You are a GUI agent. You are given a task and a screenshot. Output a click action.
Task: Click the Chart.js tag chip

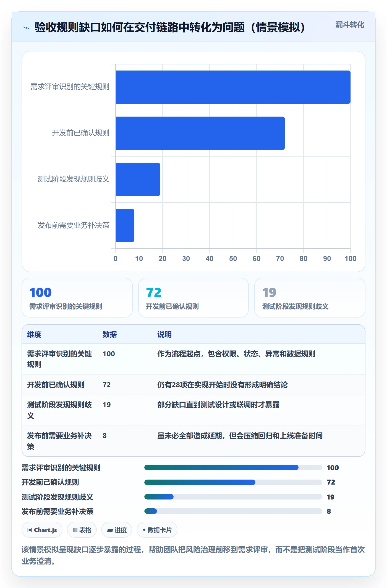pos(42,530)
